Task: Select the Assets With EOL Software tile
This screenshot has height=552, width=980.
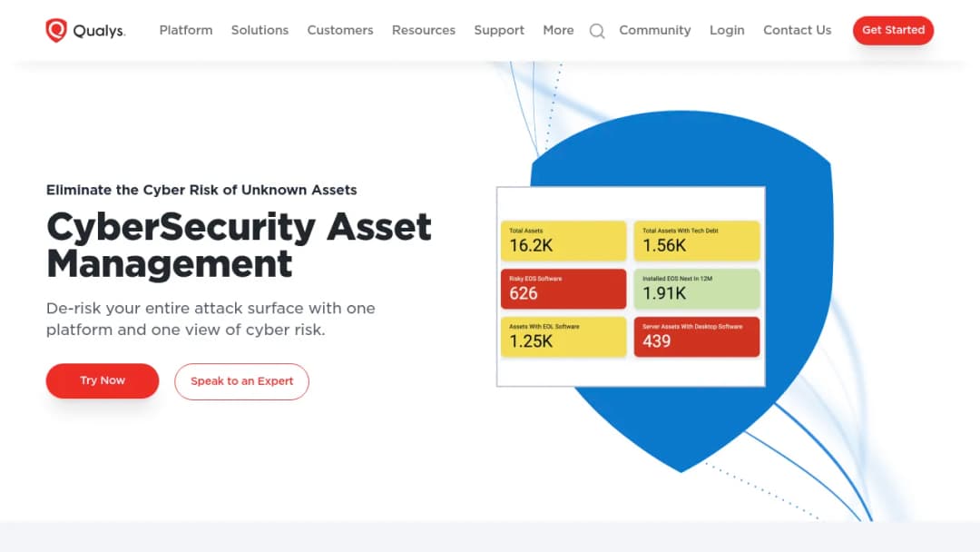Action: coord(563,337)
